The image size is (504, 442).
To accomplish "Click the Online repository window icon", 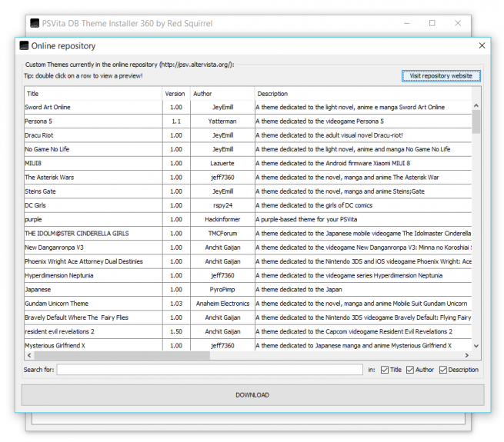I will pyautogui.click(x=24, y=45).
